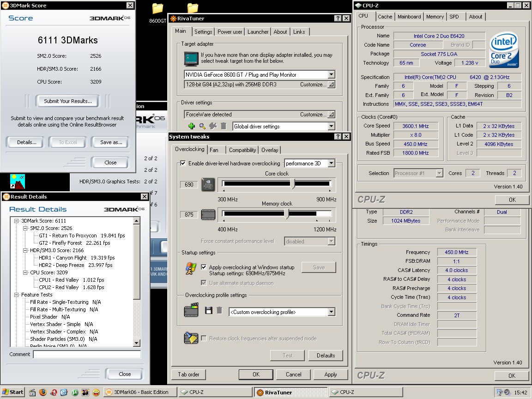Click the Apply button in RivaTuner
The width and height of the screenshot is (532, 399).
331,375
